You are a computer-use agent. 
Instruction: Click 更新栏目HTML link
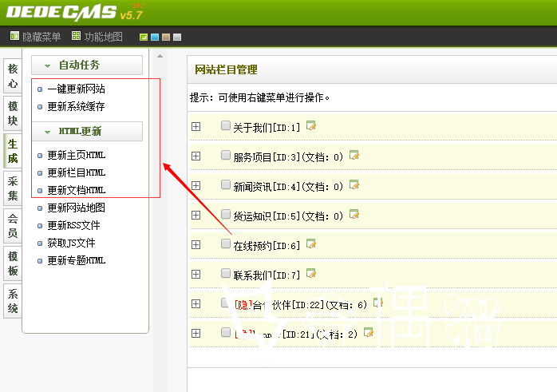click(x=77, y=172)
